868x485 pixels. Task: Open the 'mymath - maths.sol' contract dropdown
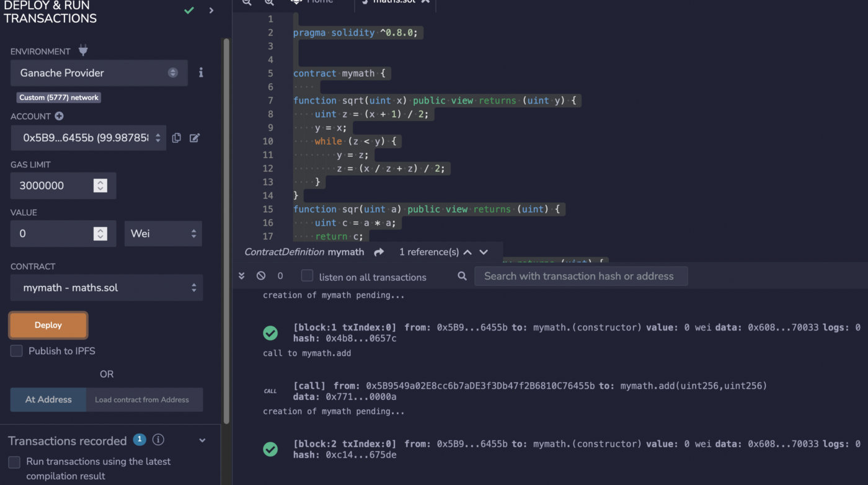tap(107, 288)
